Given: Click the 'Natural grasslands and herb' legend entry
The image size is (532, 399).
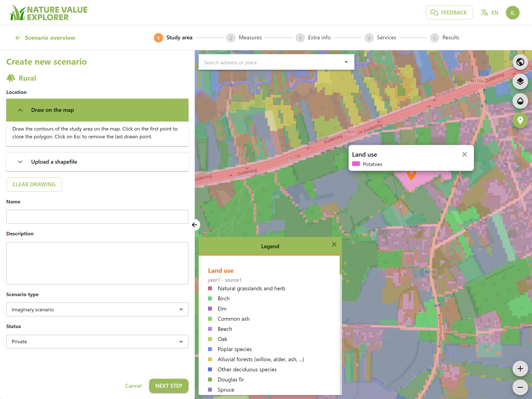Looking at the screenshot, I should point(251,288).
